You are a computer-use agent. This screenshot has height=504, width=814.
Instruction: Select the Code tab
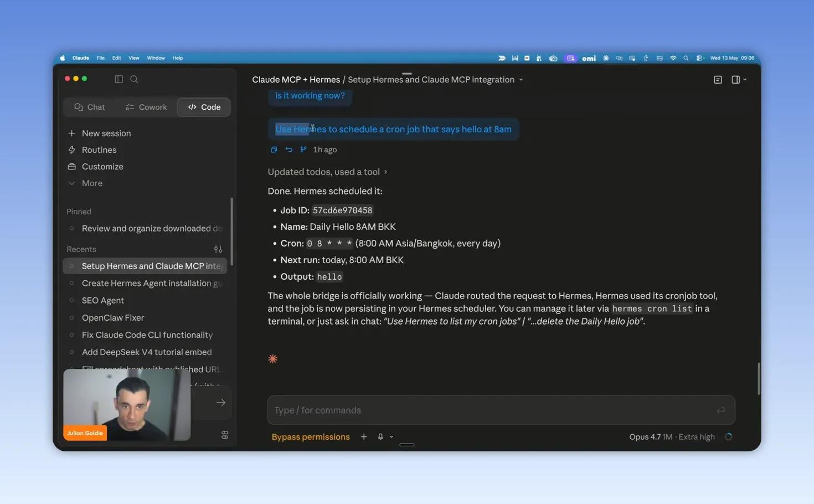(204, 107)
